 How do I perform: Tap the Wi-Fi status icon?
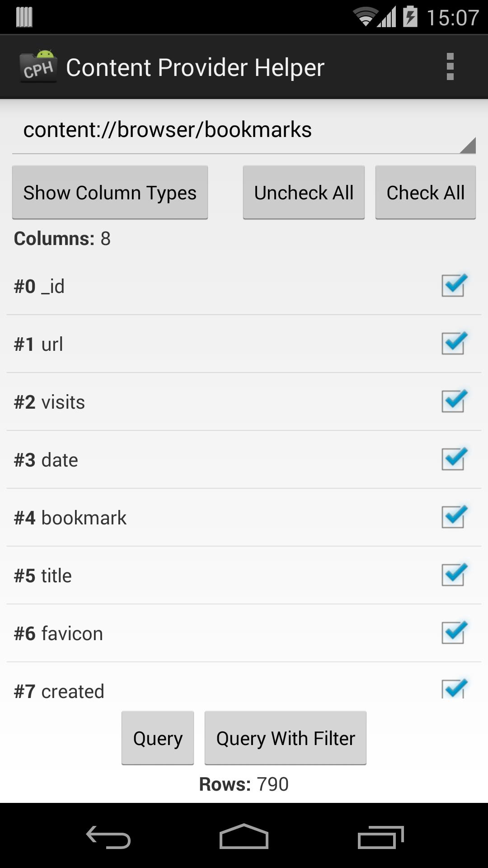pos(366,15)
